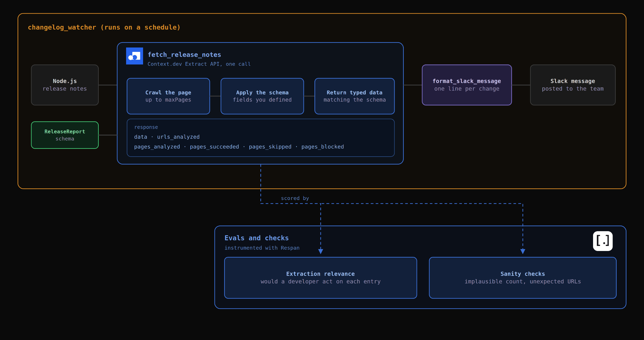Click the Extraction relevance eval card
The width and height of the screenshot is (644, 340).
click(320, 278)
